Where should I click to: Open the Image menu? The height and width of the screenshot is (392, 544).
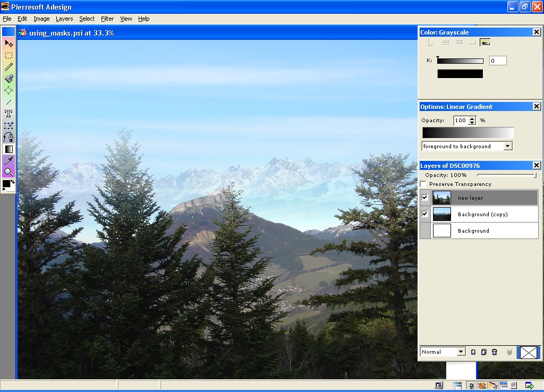tap(41, 19)
